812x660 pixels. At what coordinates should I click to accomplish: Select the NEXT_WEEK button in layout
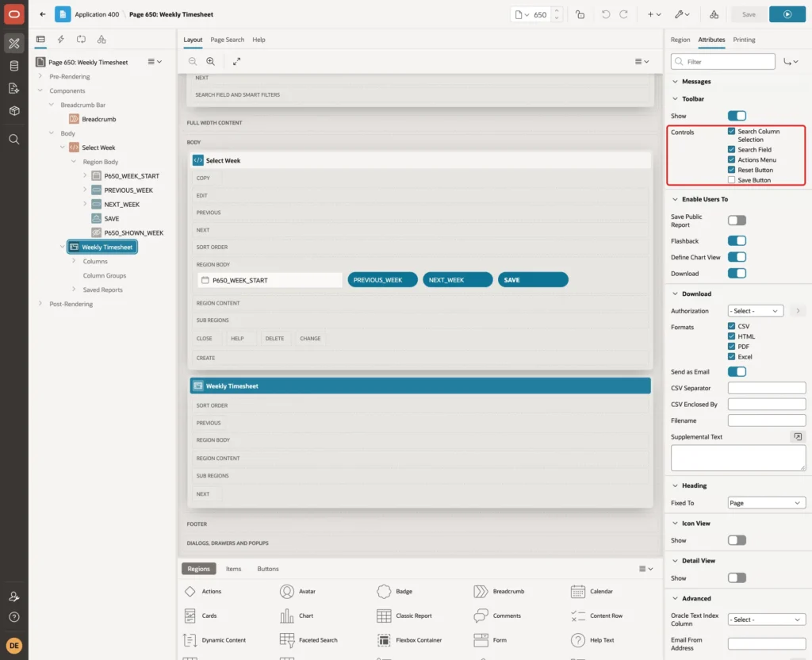(458, 280)
